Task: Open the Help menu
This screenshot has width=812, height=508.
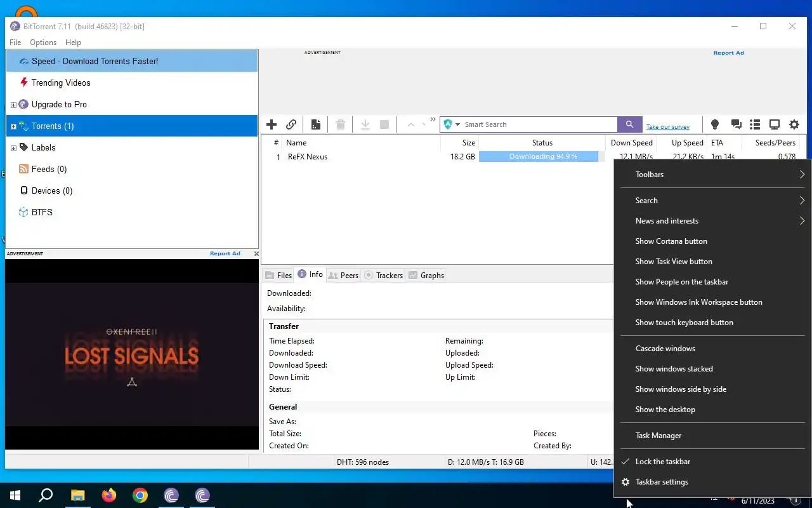Action: 73,42
